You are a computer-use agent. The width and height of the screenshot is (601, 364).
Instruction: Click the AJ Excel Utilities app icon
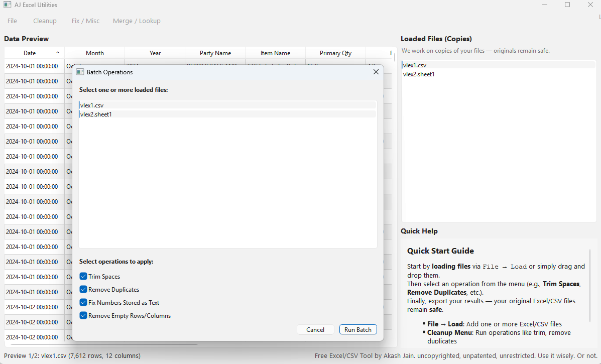(x=7, y=5)
